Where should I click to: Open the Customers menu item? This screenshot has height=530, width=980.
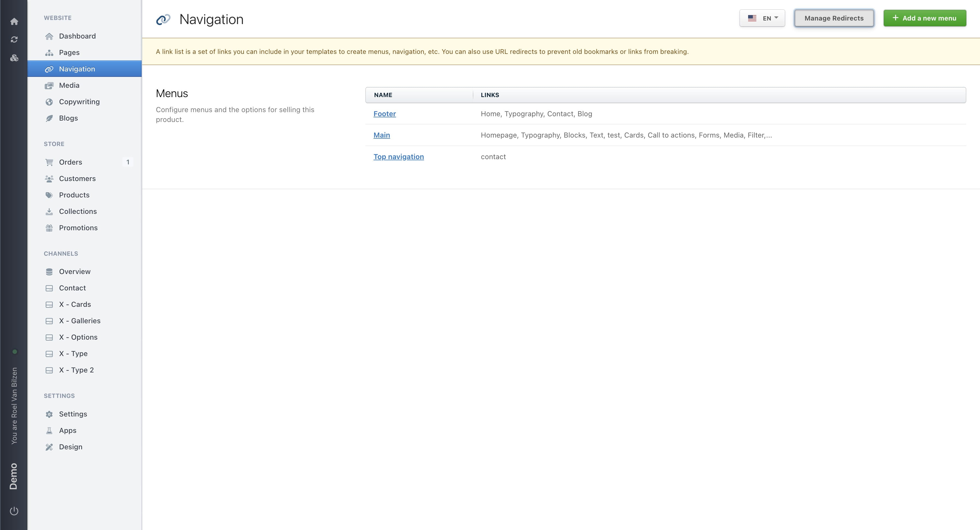tap(77, 179)
